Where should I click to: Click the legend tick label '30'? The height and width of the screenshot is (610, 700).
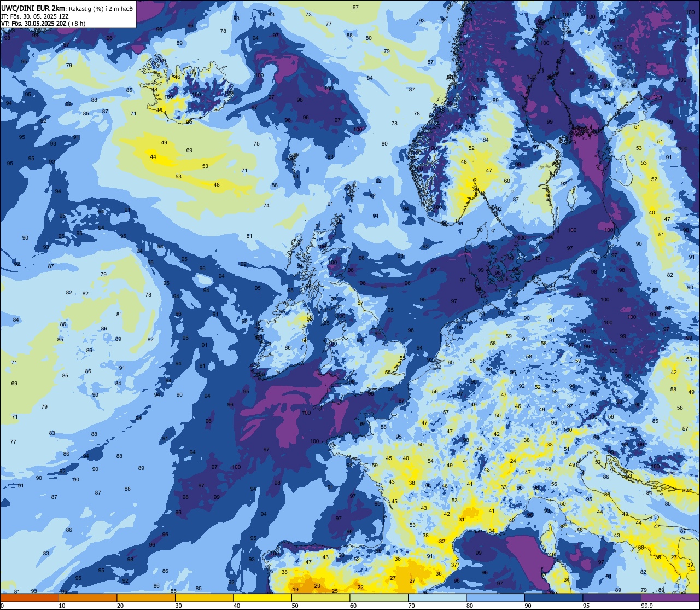[178, 606]
